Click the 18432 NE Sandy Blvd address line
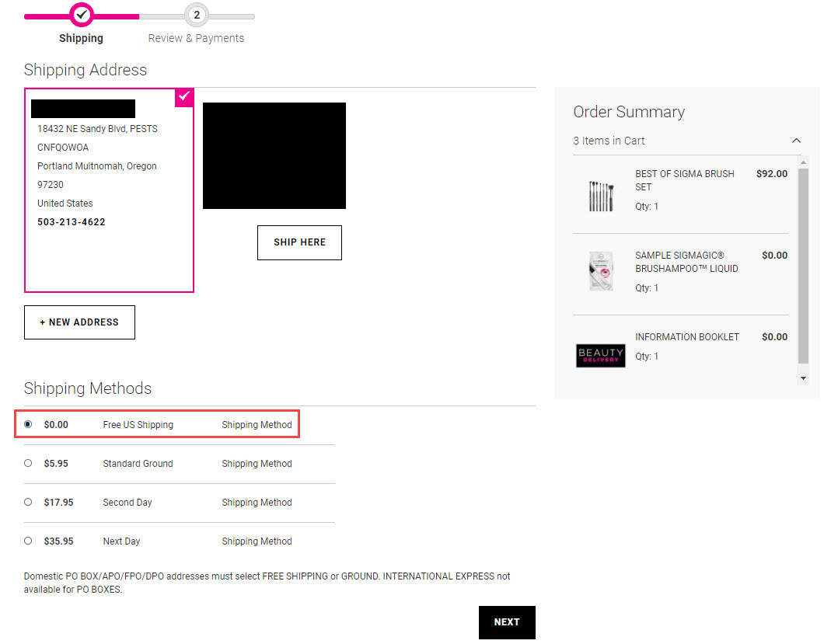This screenshot has width=831, height=644. pyautogui.click(x=97, y=129)
